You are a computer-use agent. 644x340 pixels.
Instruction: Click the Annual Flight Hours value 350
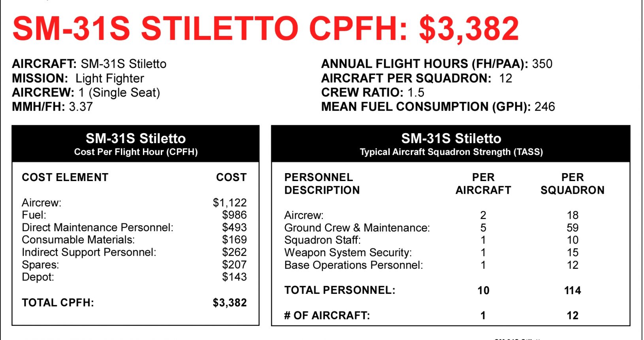pos(542,64)
